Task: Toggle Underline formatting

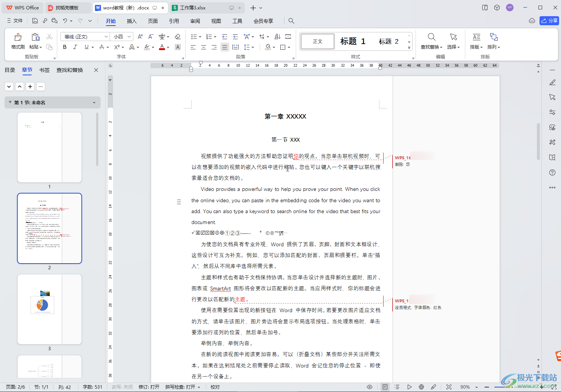Action: [87, 47]
